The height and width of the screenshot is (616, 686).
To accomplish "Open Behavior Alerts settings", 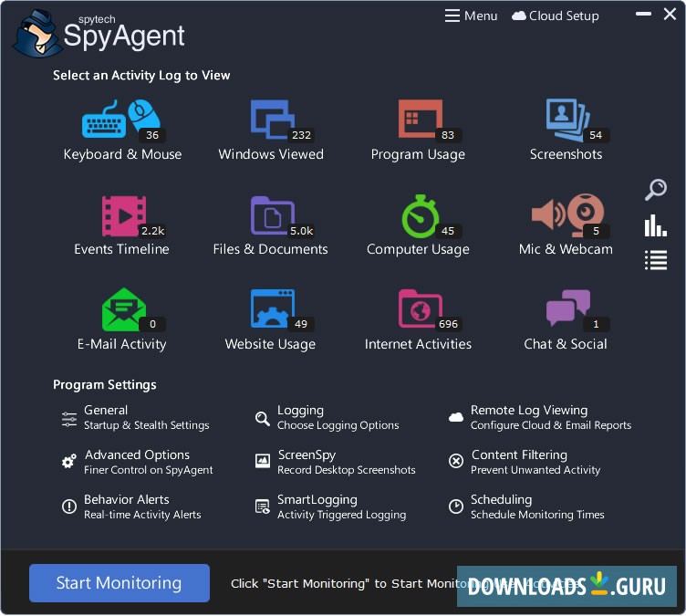I will [127, 499].
